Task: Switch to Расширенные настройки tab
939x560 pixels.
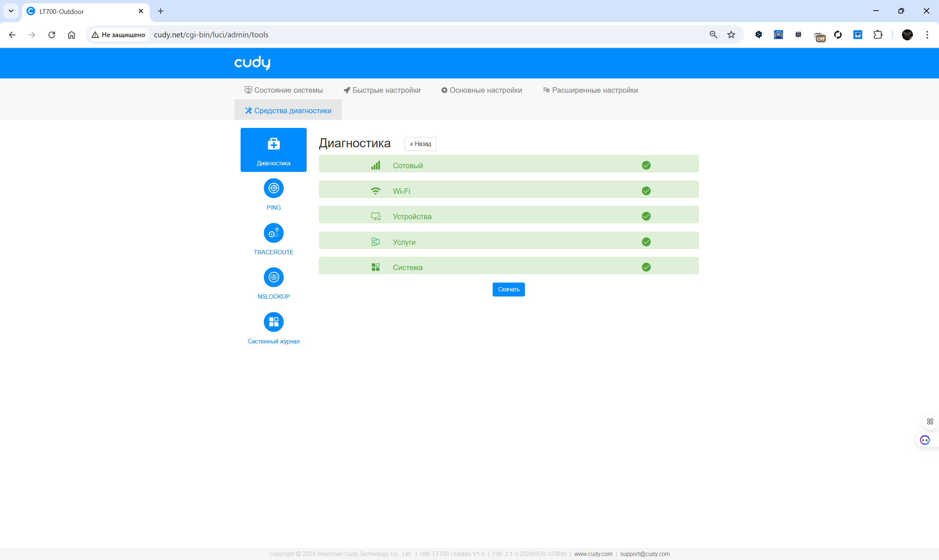Action: tap(590, 90)
